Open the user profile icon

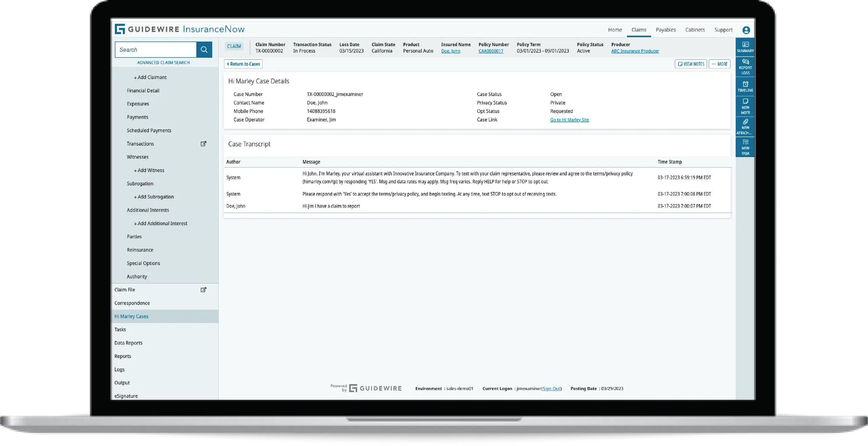coord(746,30)
